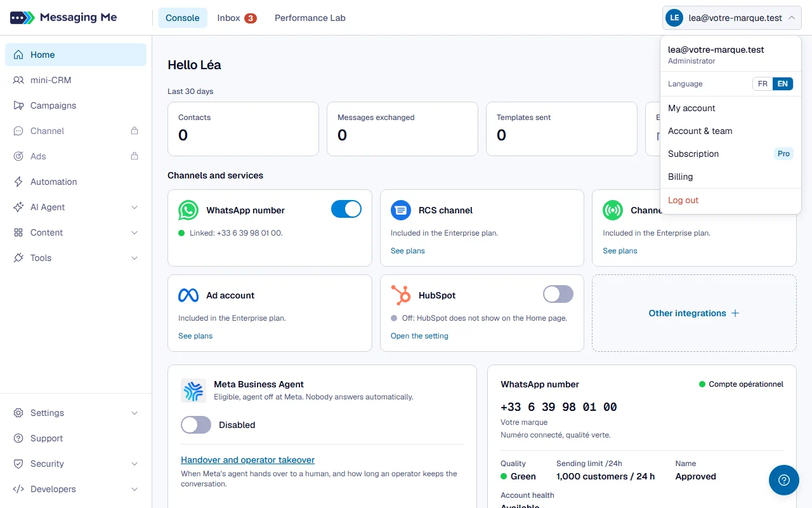Expand the Content submenu chevron
This screenshot has width=812, height=508.
[134, 232]
